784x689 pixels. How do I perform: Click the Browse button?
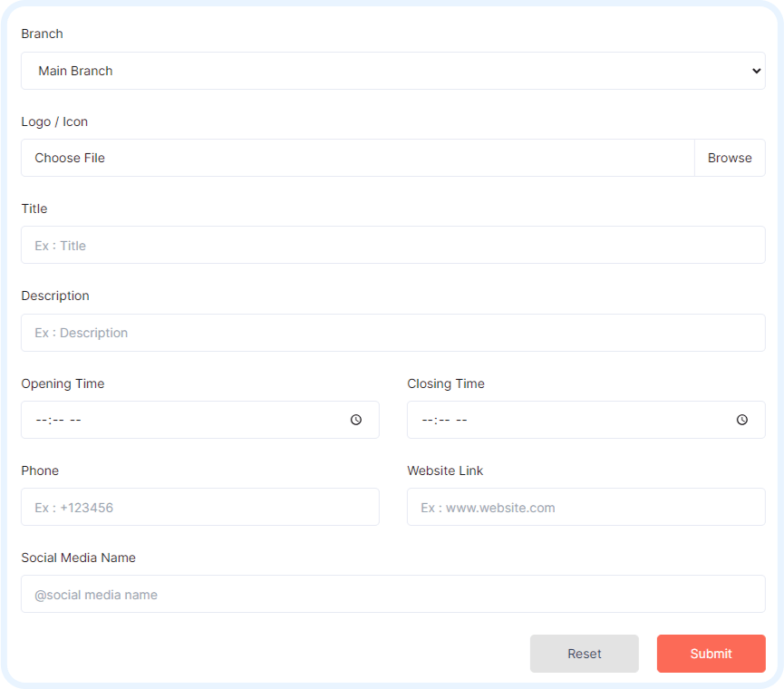coord(730,158)
